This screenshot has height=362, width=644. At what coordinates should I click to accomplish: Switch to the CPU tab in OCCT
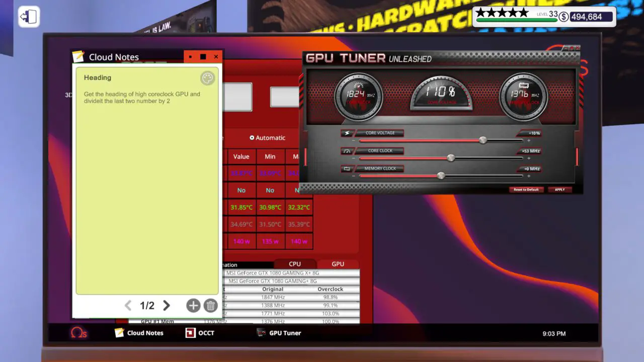pos(295,264)
